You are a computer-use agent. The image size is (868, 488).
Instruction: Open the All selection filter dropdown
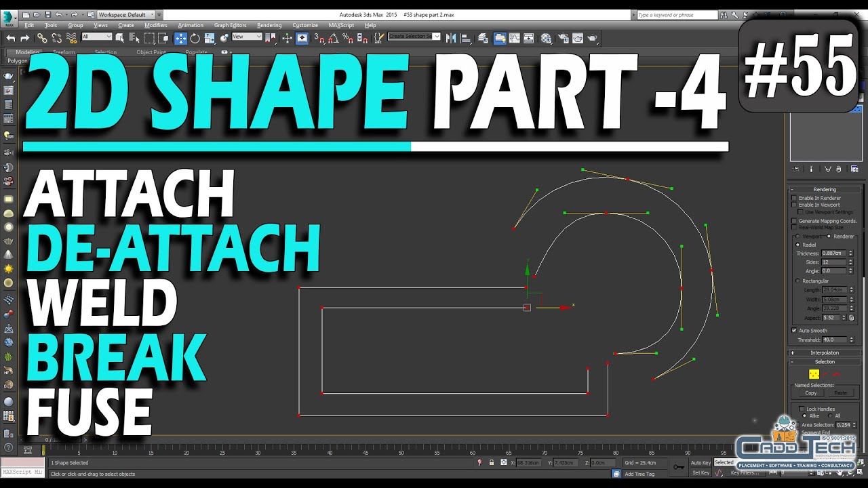pyautogui.click(x=97, y=37)
